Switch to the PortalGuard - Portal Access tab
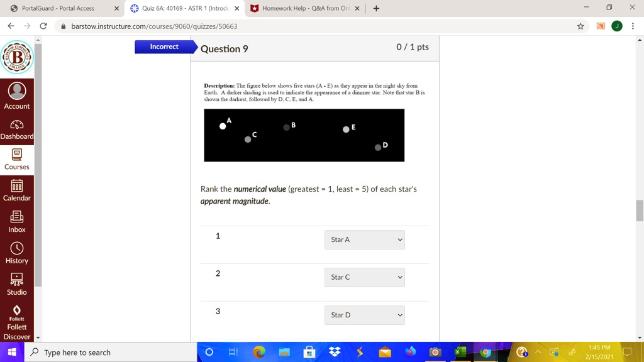Viewport: 644px width, 362px height. 58,8
